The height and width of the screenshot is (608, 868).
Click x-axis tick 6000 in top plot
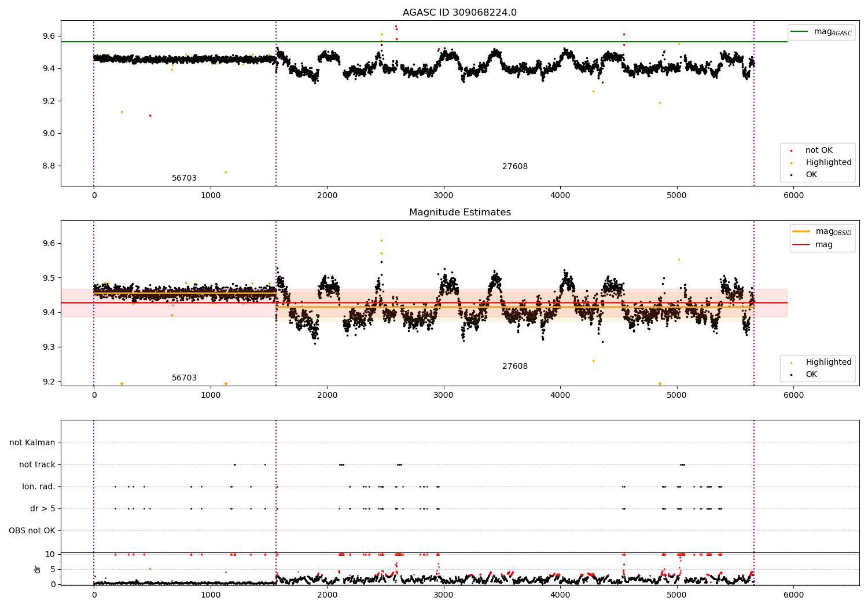pyautogui.click(x=793, y=196)
